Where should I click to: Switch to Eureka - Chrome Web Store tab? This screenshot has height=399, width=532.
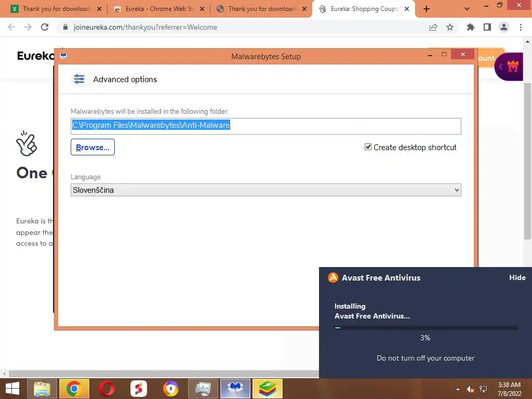[158, 9]
